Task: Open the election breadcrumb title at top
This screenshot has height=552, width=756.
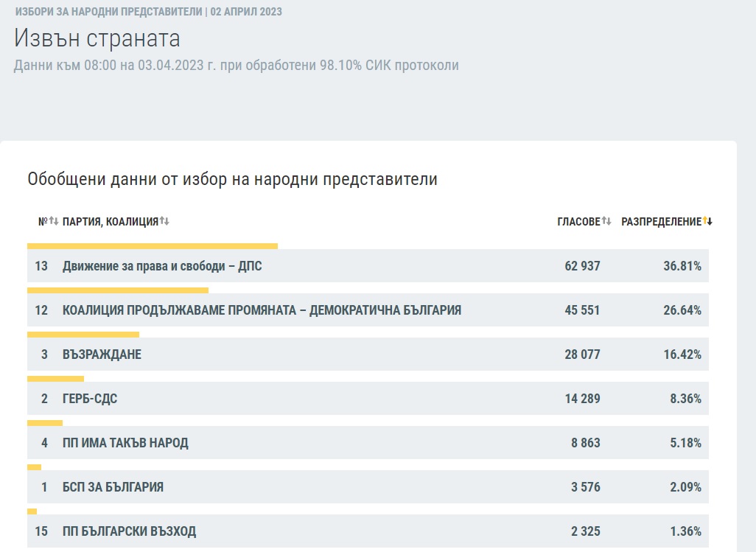Action: [148, 13]
